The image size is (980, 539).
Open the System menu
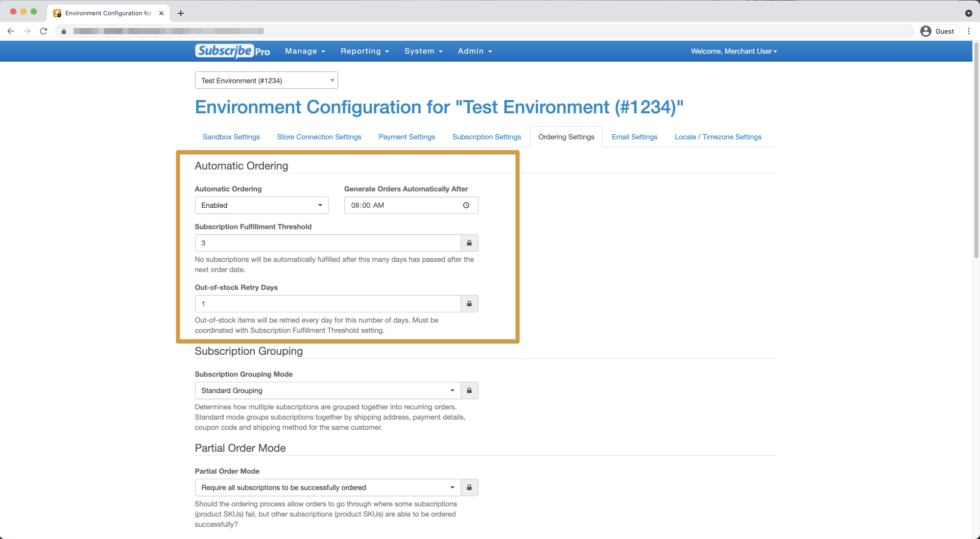coord(423,51)
